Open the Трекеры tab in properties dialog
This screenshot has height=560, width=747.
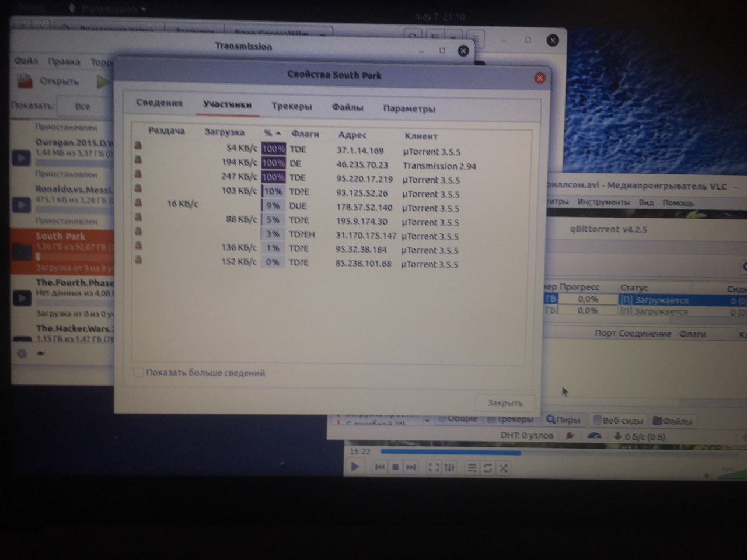[x=291, y=106]
